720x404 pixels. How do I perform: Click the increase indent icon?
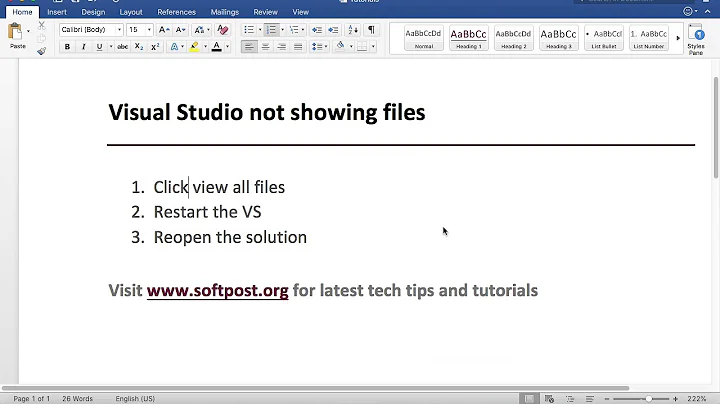333,30
